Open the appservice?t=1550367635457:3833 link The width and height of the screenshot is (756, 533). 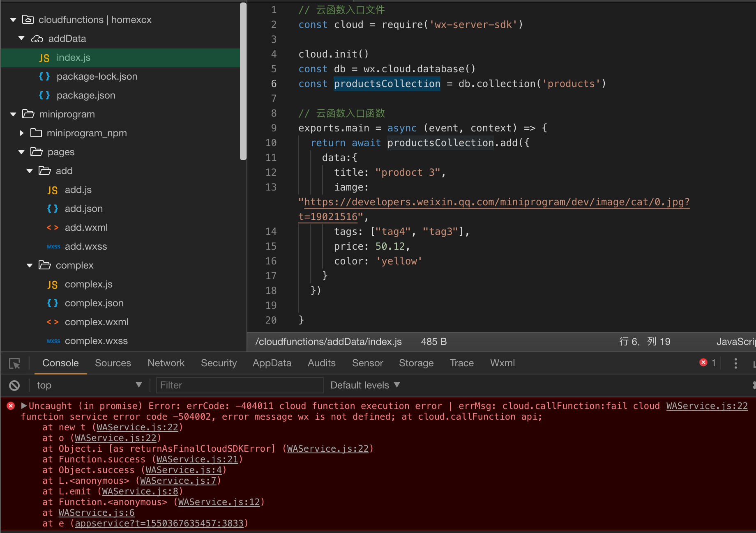(x=159, y=523)
